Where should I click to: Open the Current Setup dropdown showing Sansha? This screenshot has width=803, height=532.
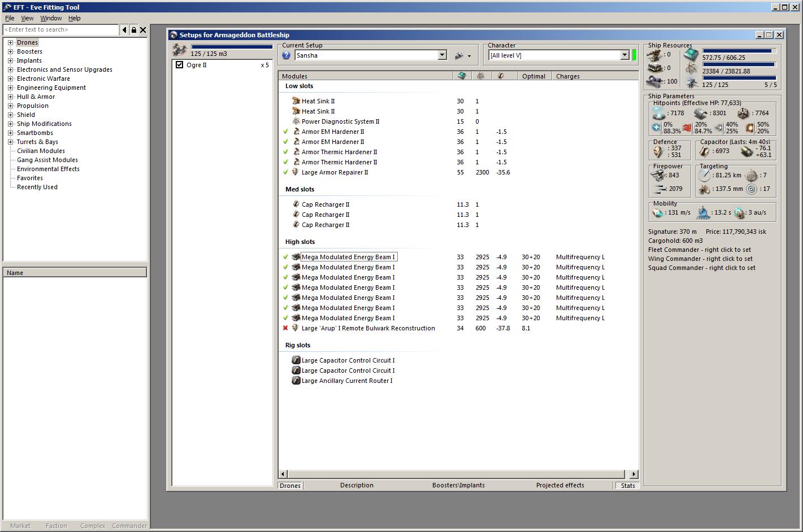(x=442, y=55)
